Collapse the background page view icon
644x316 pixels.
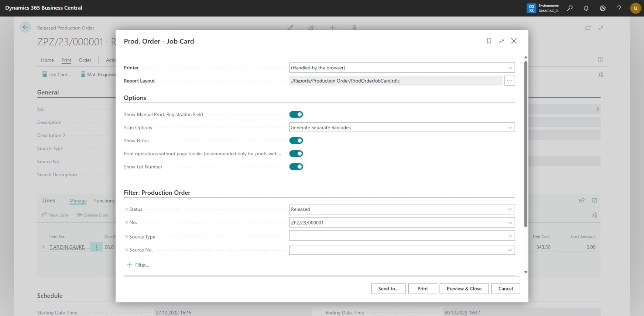(x=601, y=28)
